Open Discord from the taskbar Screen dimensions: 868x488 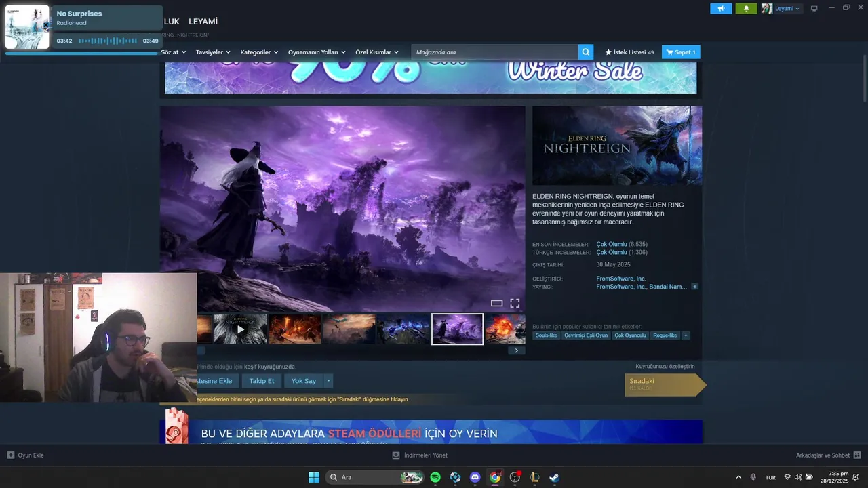475,477
